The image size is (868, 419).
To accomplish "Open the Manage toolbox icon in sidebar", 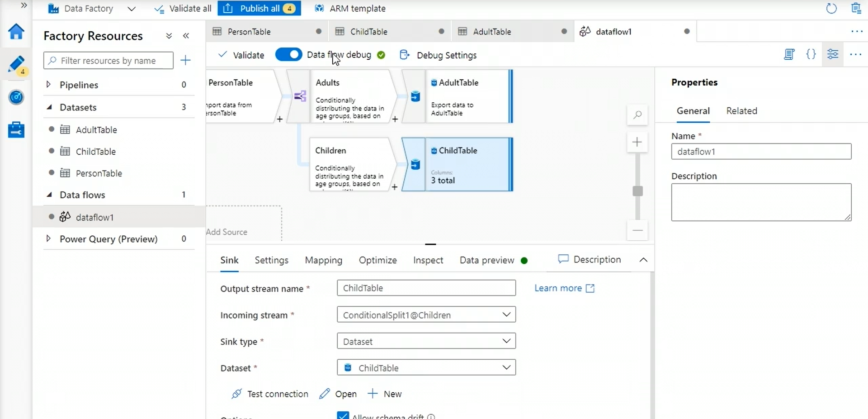I will pyautogui.click(x=16, y=130).
